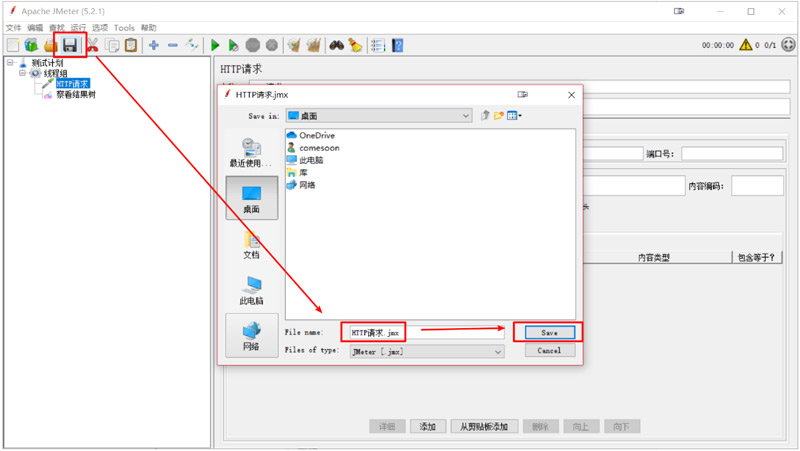Image resolution: width=800 pixels, height=451 pixels.
Task: Click the Search binoculars icon
Action: tap(336, 45)
